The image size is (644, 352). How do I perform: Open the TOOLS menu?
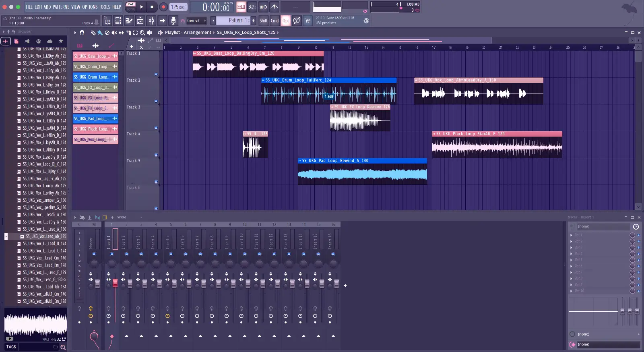105,7
